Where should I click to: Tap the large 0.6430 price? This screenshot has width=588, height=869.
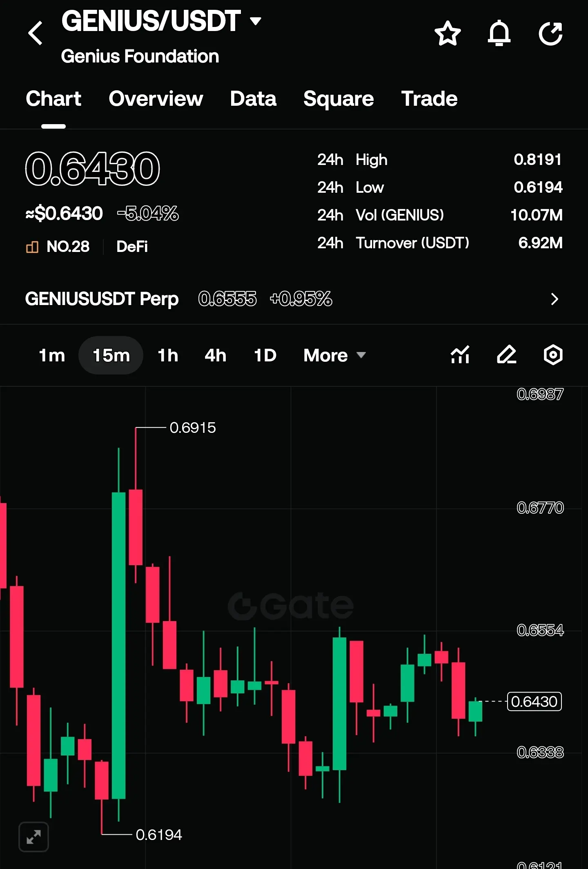point(93,169)
